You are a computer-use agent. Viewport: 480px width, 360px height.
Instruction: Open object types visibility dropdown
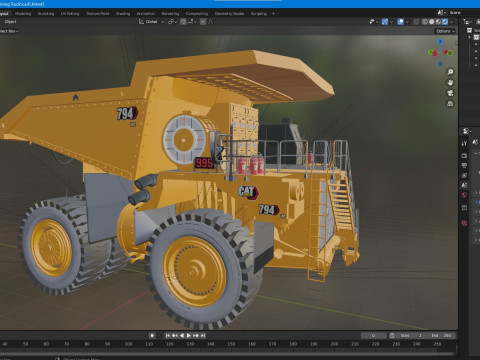[x=374, y=22]
